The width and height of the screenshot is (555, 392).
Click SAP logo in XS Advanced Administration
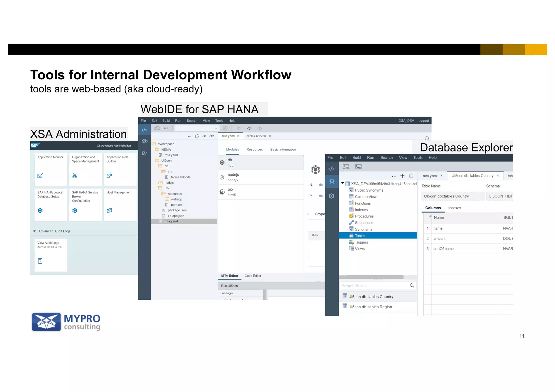point(35,145)
